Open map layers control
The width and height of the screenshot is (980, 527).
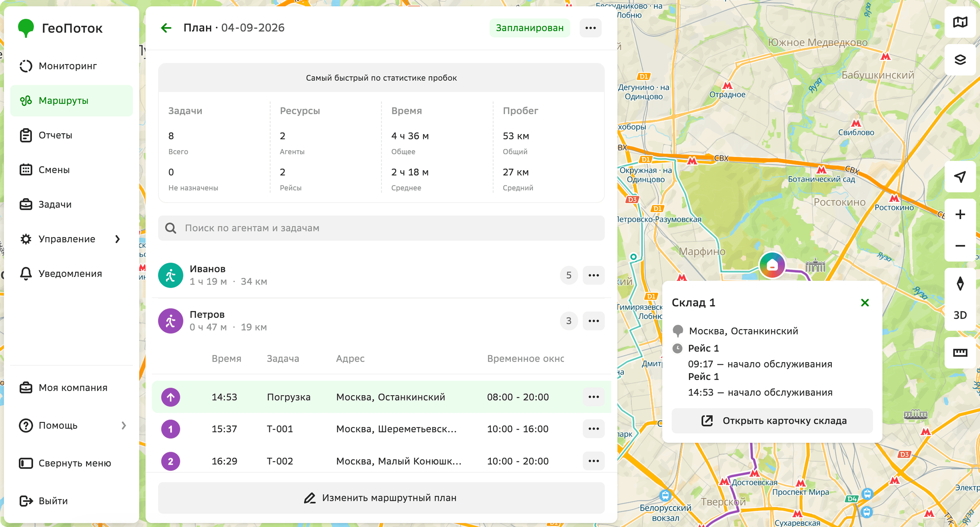coord(960,60)
